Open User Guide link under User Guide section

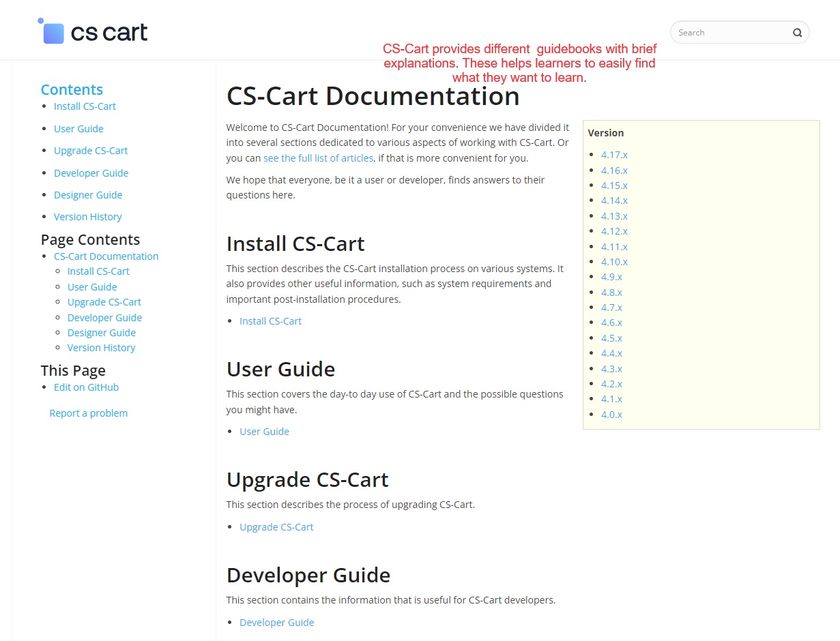click(x=264, y=432)
